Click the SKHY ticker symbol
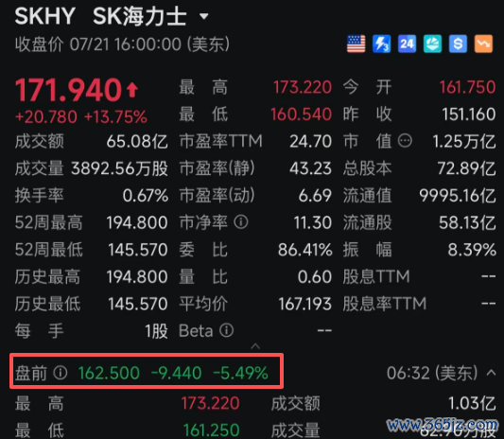Image resolution: width=504 pixels, height=439 pixels. (x=45, y=16)
